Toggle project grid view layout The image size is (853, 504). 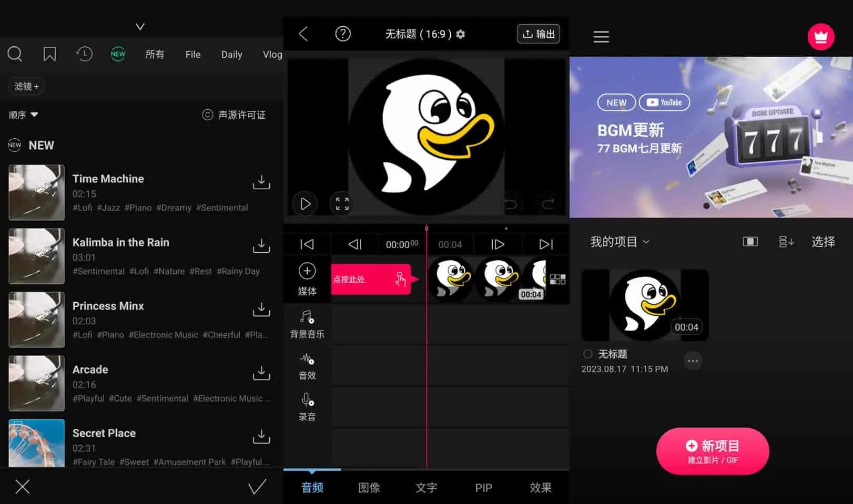[x=750, y=242]
